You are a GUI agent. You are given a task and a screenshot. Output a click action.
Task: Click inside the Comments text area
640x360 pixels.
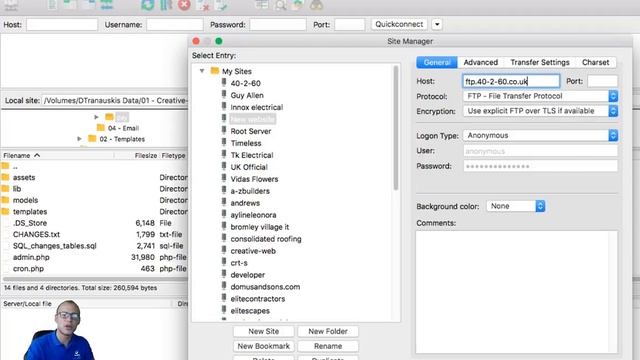tap(516, 292)
